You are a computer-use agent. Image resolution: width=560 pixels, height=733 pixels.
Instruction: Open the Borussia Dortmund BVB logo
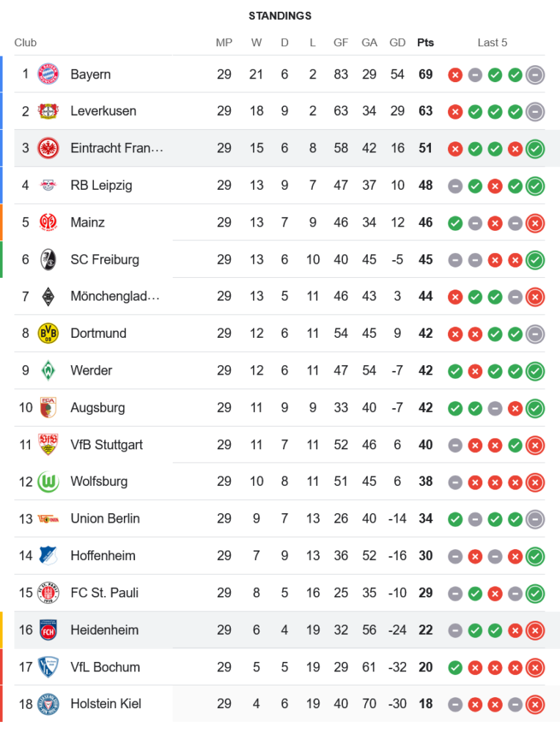pos(48,334)
